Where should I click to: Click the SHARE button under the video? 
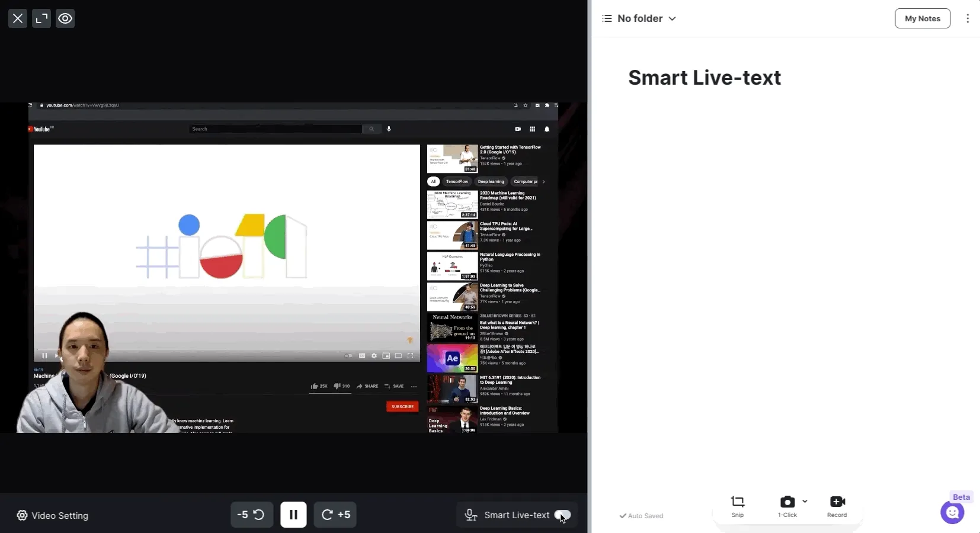click(x=367, y=386)
